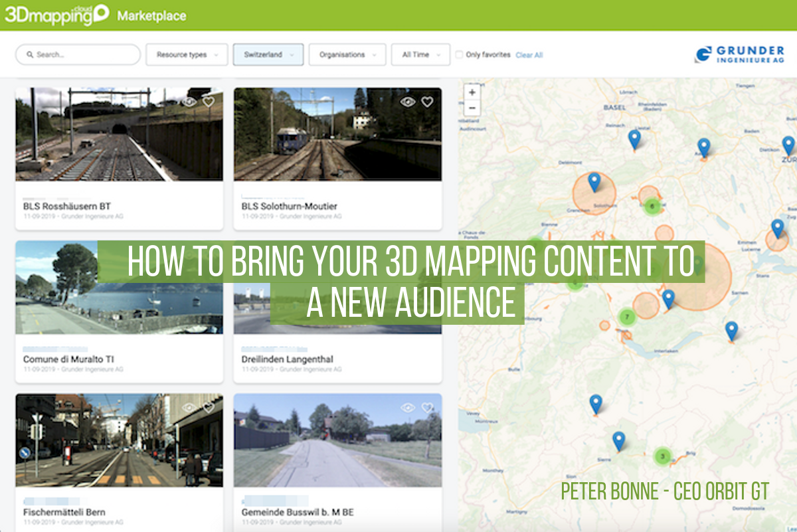Screen dimensions: 797x532
Task: Click the map zoom in plus button
Action: click(472, 92)
